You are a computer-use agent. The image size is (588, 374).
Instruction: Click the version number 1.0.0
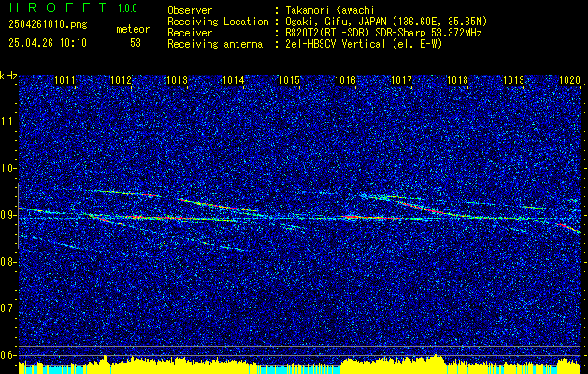point(127,8)
